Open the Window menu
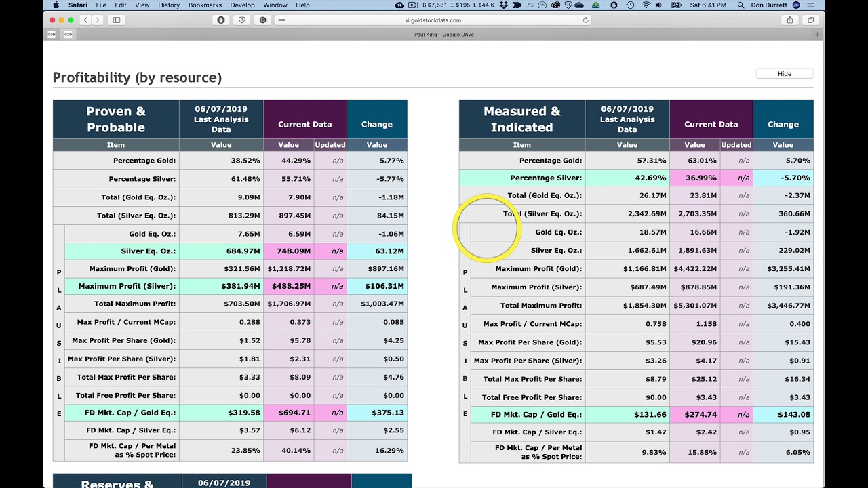This screenshot has height=488, width=868. tap(275, 5)
